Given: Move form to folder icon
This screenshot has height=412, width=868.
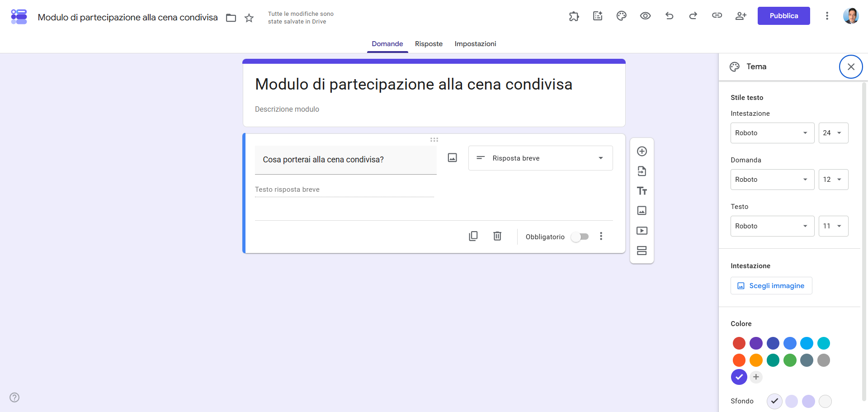Looking at the screenshot, I should click(x=231, y=18).
